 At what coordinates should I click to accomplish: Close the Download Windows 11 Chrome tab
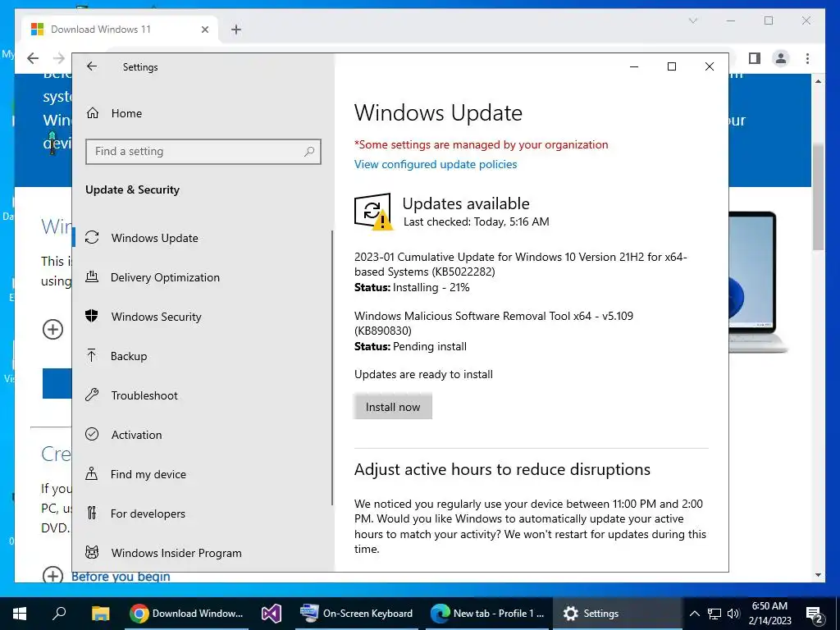204,30
